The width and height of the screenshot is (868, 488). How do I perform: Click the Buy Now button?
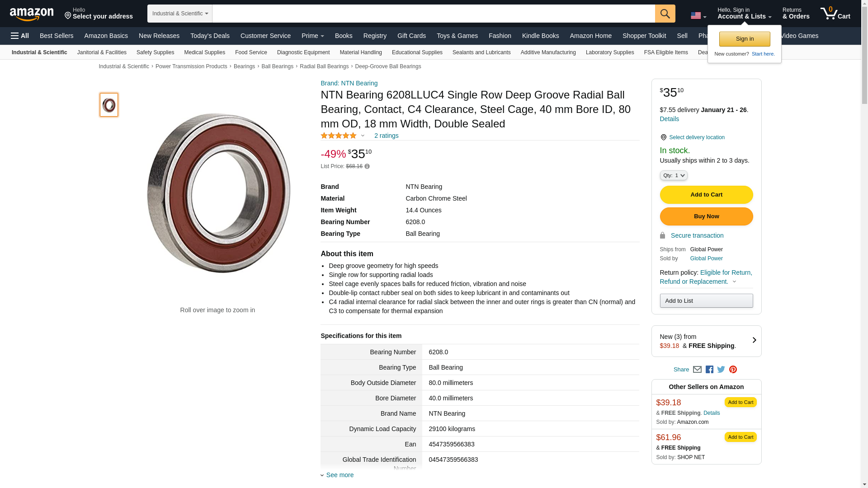click(x=706, y=216)
